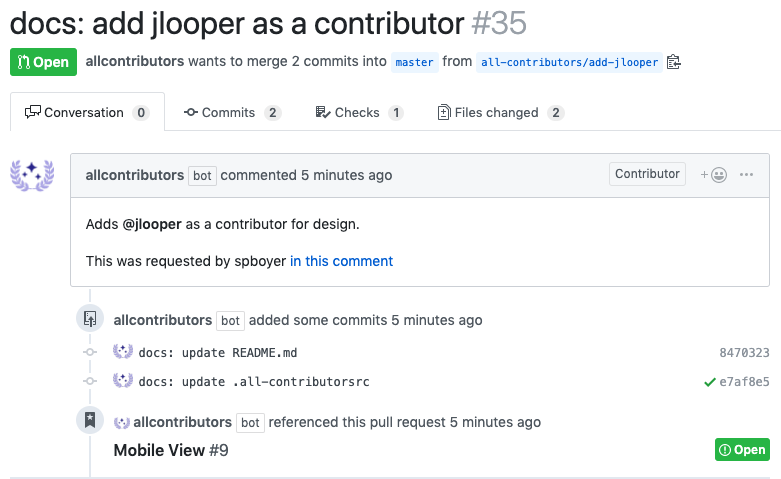781x479 pixels.
Task: Open commit hash 8470323
Action: coord(744,353)
